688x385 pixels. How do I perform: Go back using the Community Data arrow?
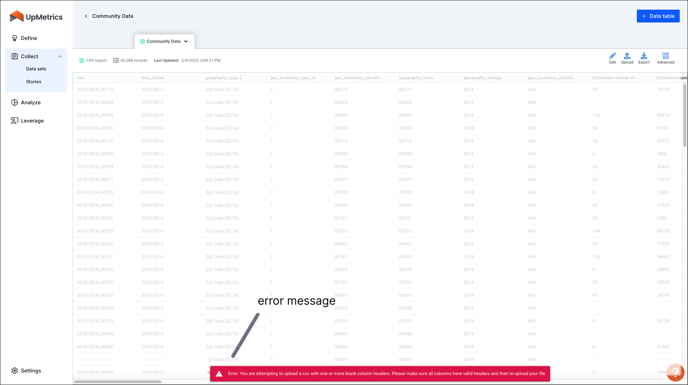pyautogui.click(x=86, y=16)
